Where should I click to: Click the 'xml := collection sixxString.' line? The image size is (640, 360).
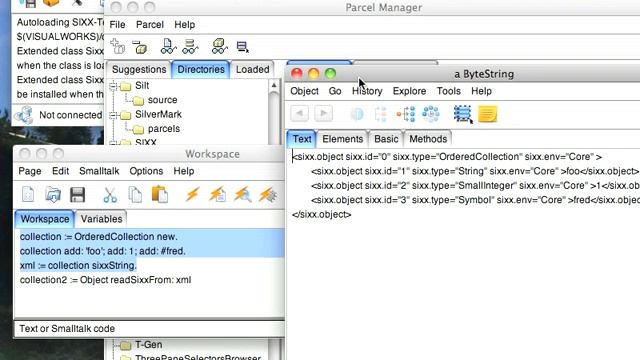click(x=78, y=266)
